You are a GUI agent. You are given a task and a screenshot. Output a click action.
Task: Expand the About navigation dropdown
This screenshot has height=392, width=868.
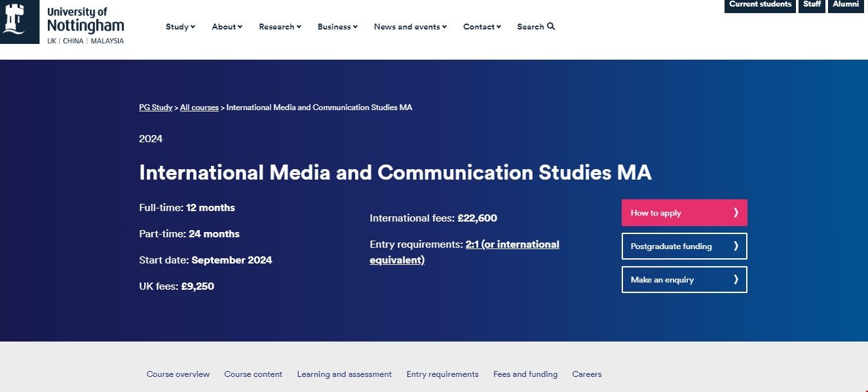point(227,27)
